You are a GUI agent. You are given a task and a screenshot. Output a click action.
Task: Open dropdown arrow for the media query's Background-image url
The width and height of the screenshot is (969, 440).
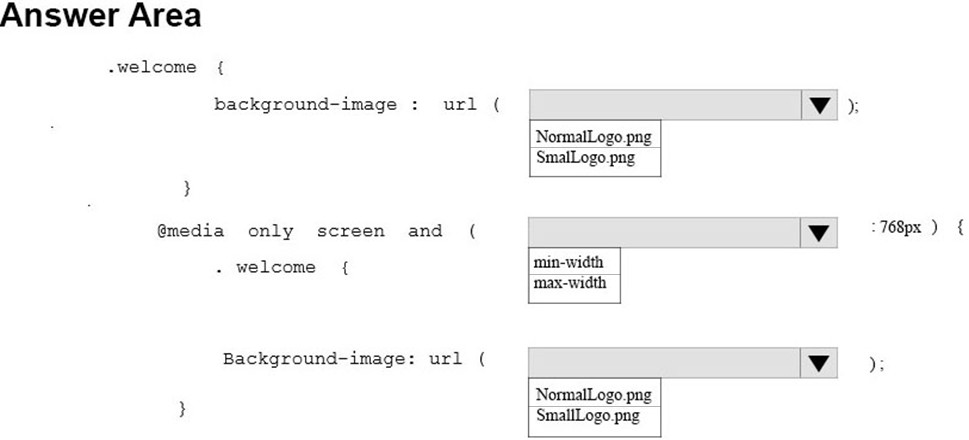[819, 363]
